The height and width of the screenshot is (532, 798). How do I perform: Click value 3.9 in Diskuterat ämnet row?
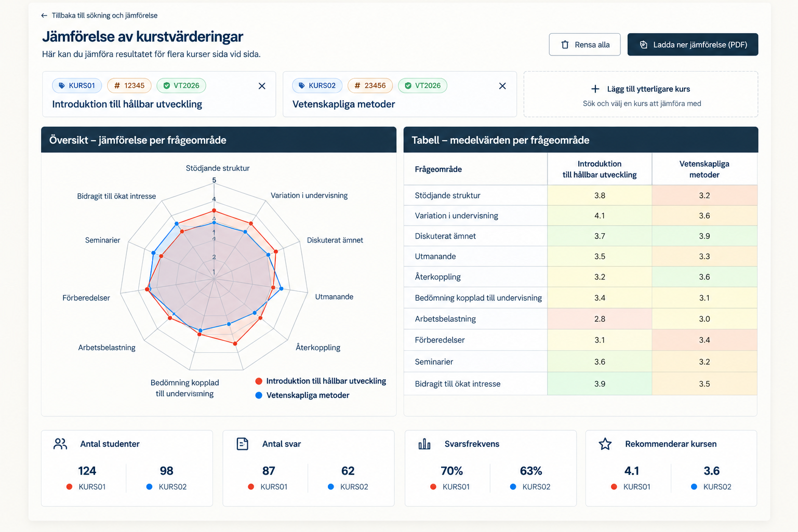[x=704, y=236]
